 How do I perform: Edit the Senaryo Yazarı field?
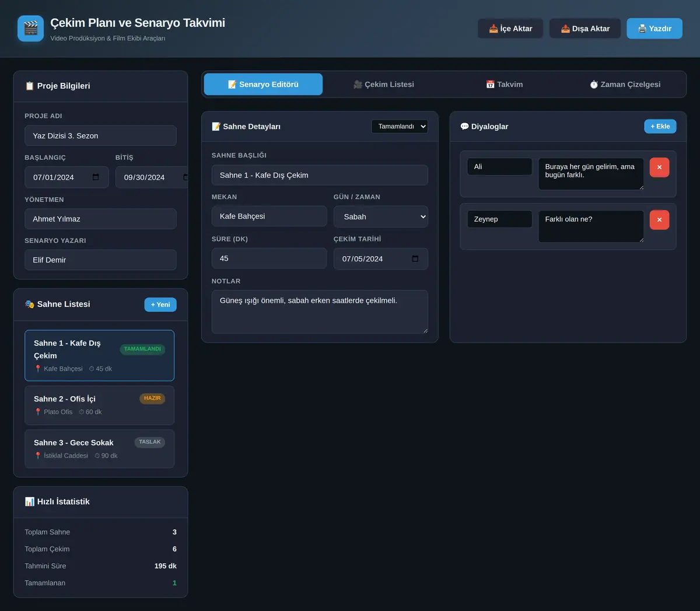[x=100, y=260]
